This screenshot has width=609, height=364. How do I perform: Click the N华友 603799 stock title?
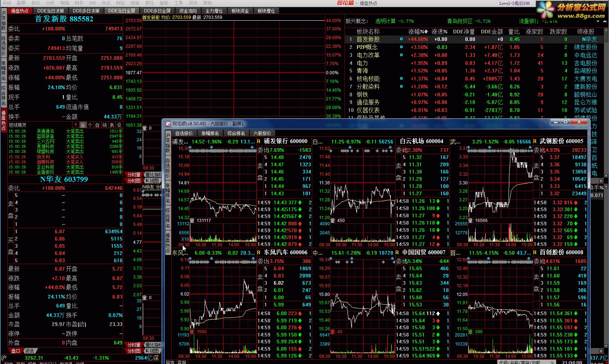(x=64, y=179)
